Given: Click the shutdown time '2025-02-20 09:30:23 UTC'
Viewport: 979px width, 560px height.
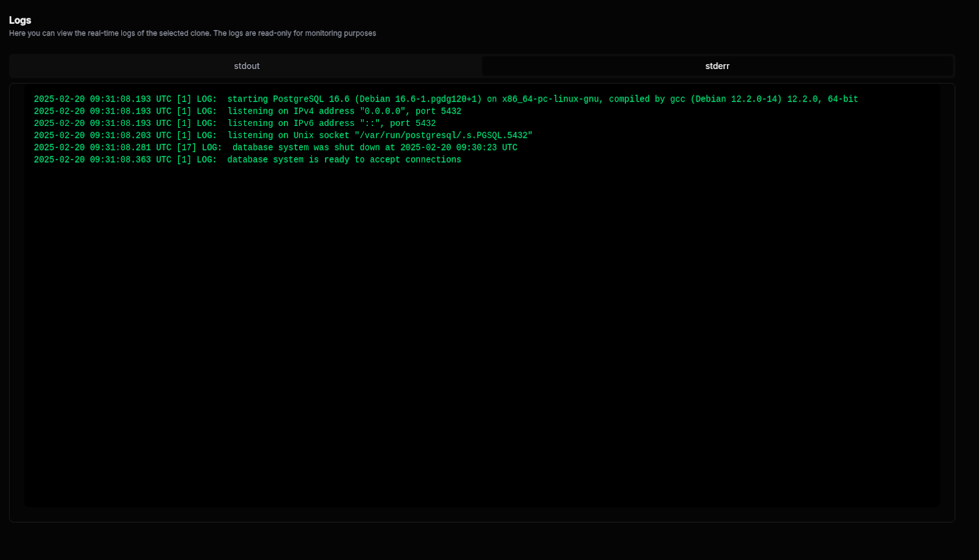Looking at the screenshot, I should (458, 148).
